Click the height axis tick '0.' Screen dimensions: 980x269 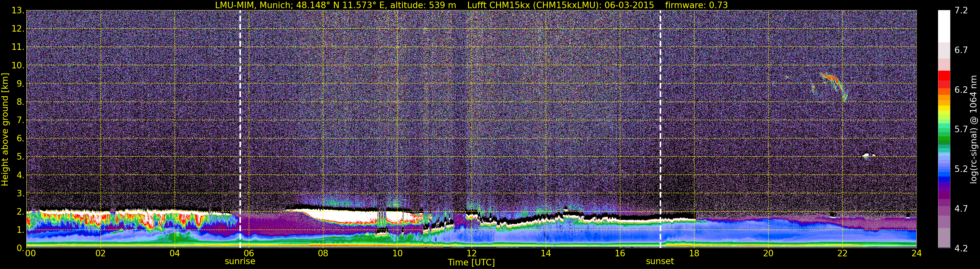(20, 248)
